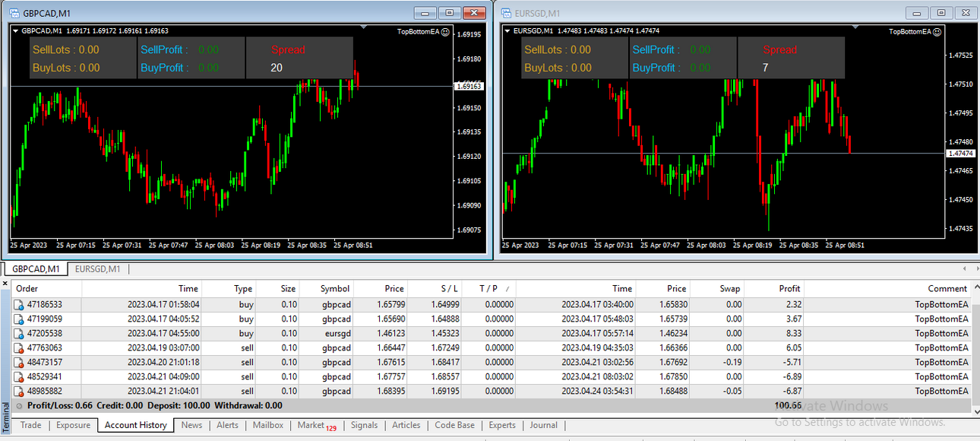Viewport: 980px width, 441px height.
Task: Click the Spread 7 panel on EURSGD chart
Action: (x=791, y=59)
